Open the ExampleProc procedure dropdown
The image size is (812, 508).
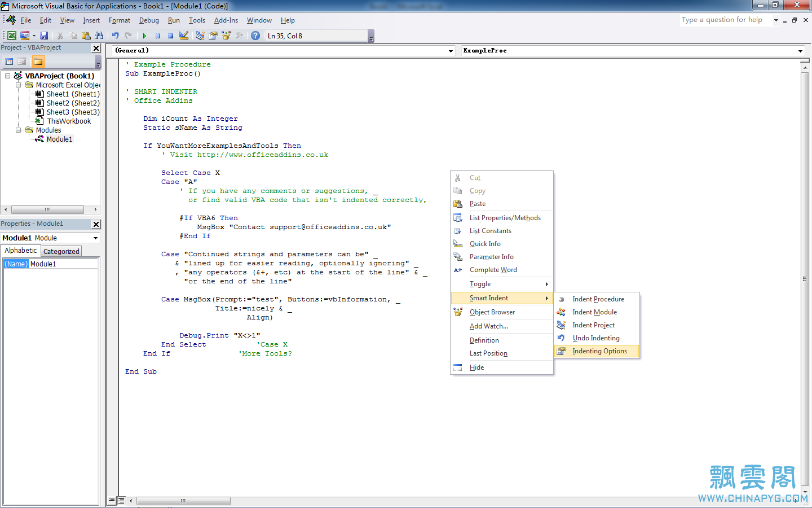[x=800, y=51]
